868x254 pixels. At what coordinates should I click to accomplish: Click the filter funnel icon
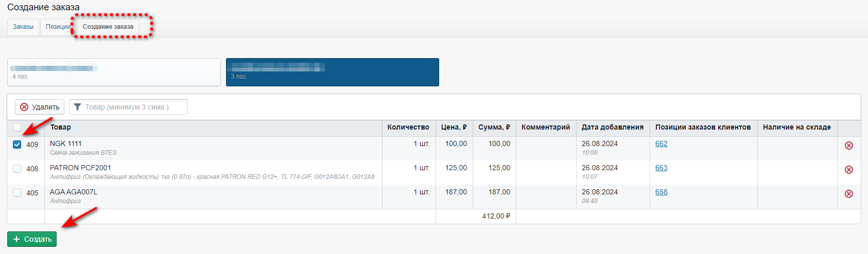(78, 107)
